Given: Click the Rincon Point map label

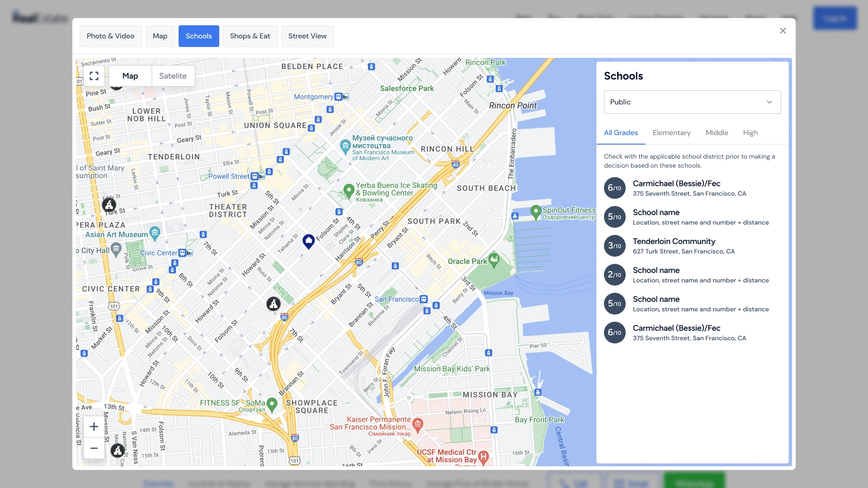Looking at the screenshot, I should [513, 105].
